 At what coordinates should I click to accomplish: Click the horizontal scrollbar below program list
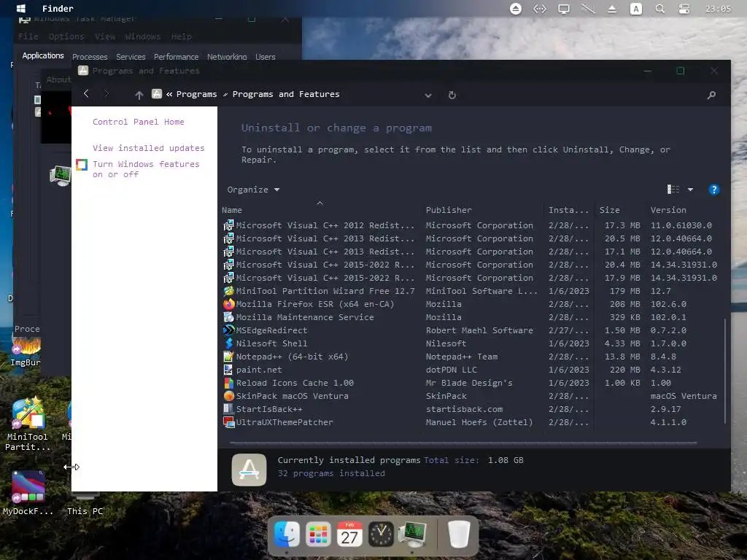coord(463,443)
